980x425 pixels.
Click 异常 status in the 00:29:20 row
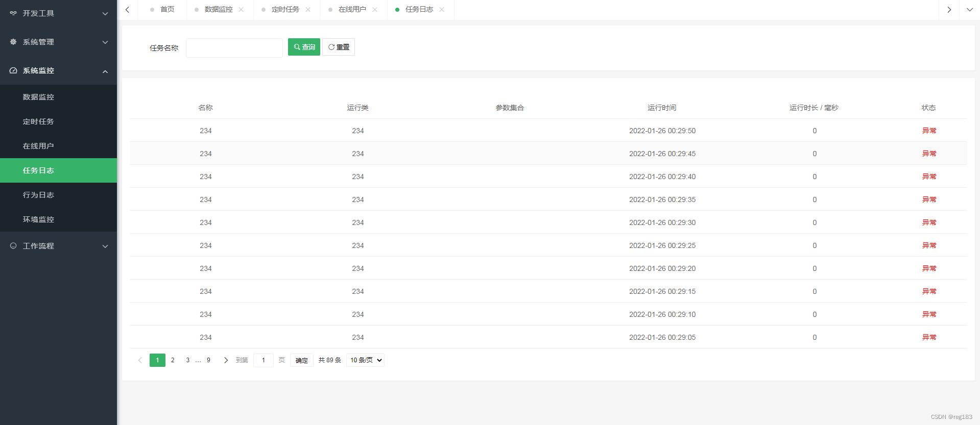pyautogui.click(x=929, y=268)
